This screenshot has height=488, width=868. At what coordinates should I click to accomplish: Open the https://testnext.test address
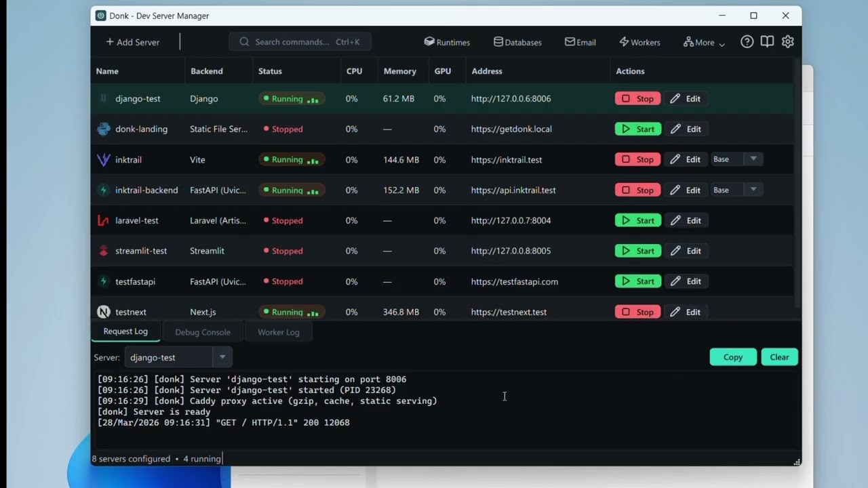click(x=509, y=312)
